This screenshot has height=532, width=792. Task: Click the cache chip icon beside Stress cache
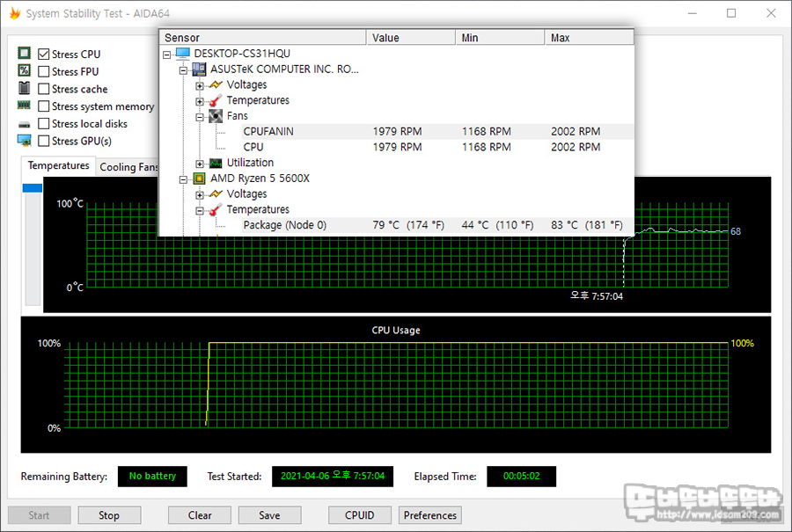tap(25, 88)
